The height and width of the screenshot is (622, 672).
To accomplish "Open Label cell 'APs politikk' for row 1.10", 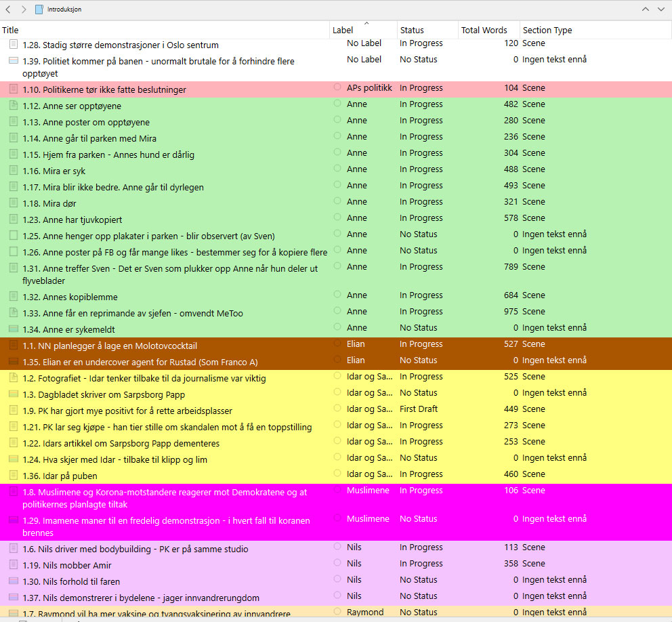I will point(369,88).
